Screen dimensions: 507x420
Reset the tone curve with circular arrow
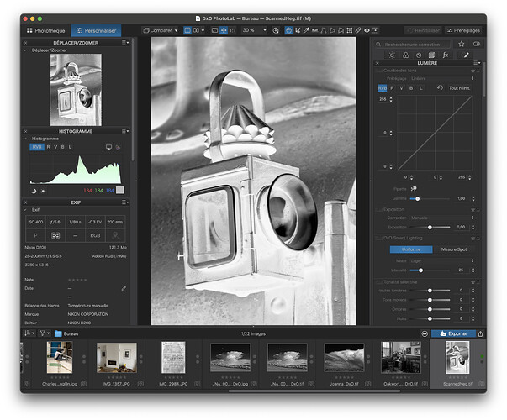point(440,87)
